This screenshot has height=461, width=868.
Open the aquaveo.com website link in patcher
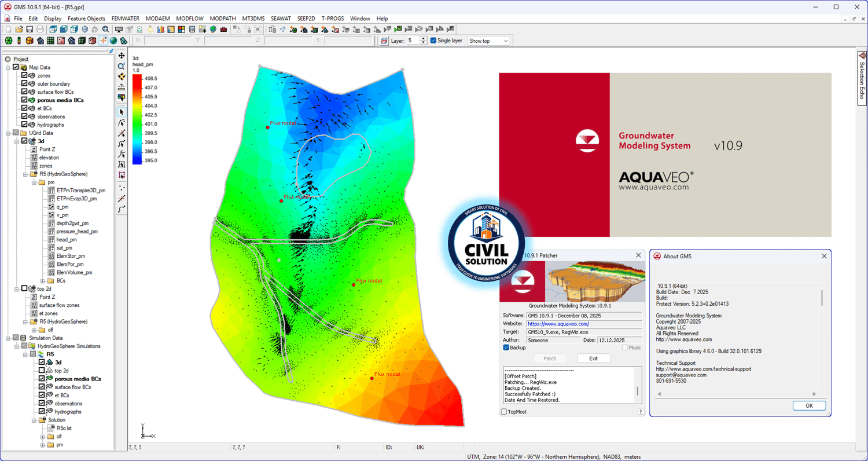558,324
